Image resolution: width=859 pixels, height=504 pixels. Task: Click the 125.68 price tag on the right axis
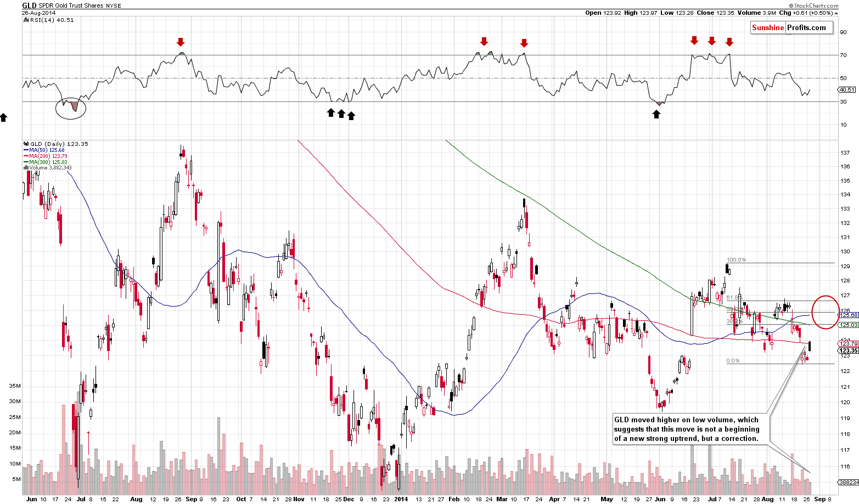(849, 315)
